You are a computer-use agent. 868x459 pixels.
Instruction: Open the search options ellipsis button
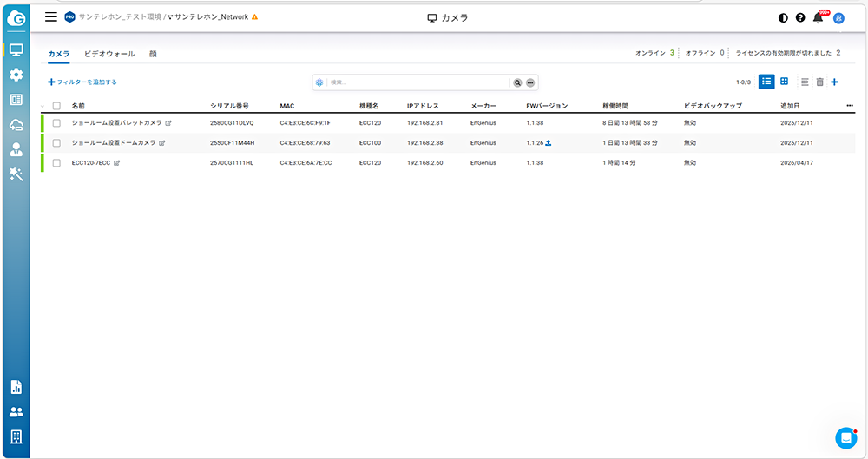coord(530,82)
